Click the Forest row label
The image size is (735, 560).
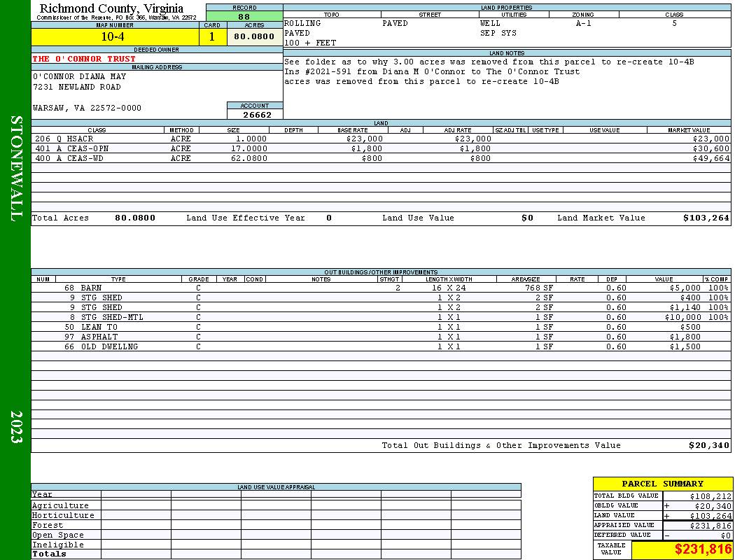tap(48, 525)
